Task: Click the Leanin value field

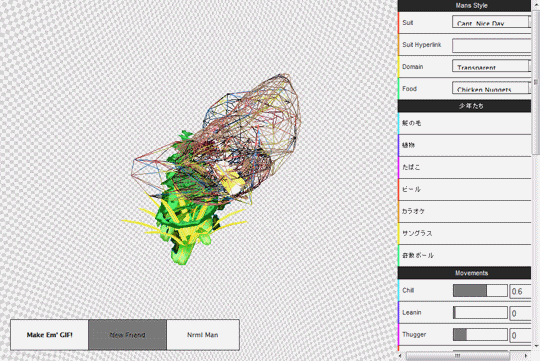Action: tap(520, 313)
